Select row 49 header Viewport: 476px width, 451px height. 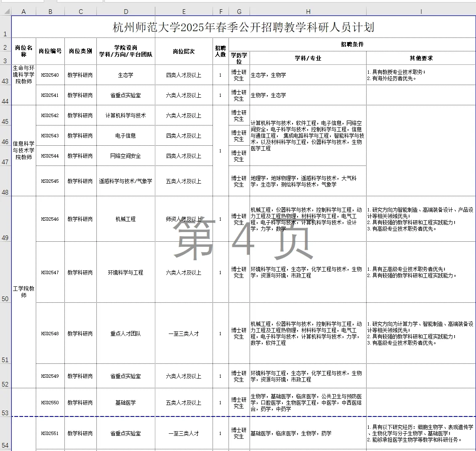tap(5, 219)
